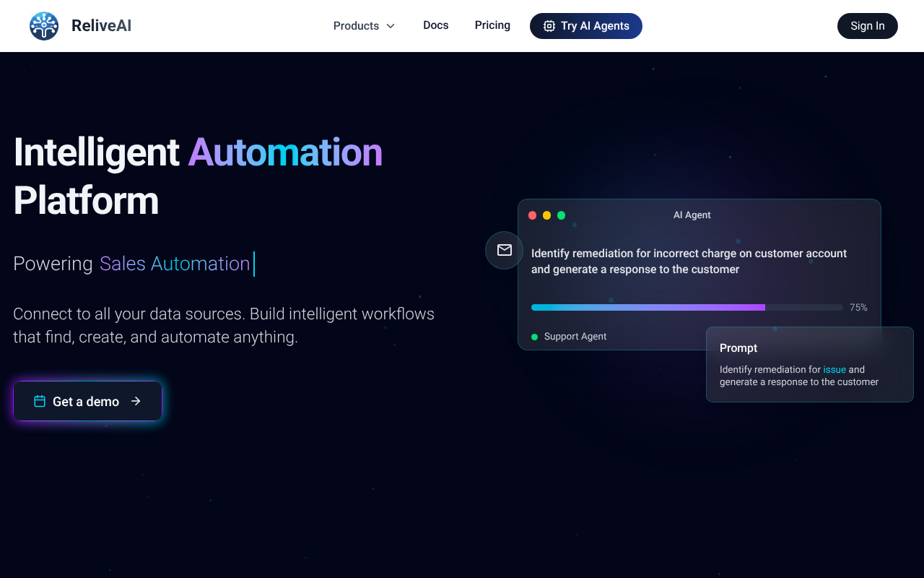Click the Prompt card
The image size is (924, 578).
point(809,364)
